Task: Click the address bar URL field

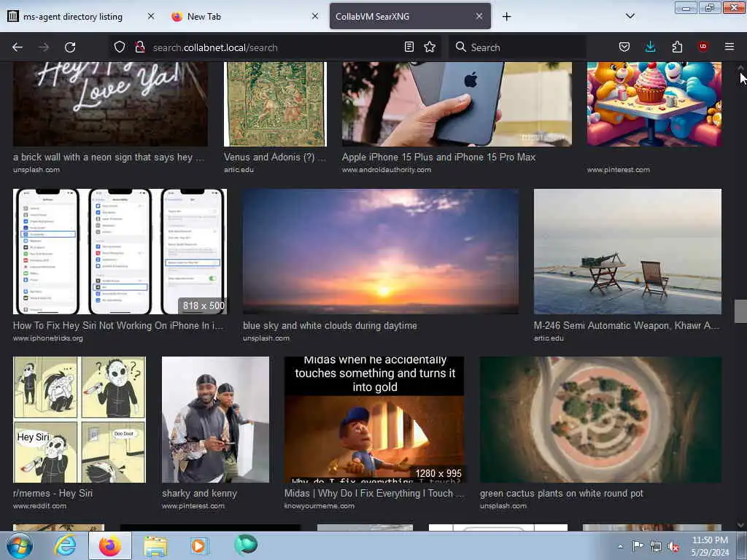Action: [275, 47]
